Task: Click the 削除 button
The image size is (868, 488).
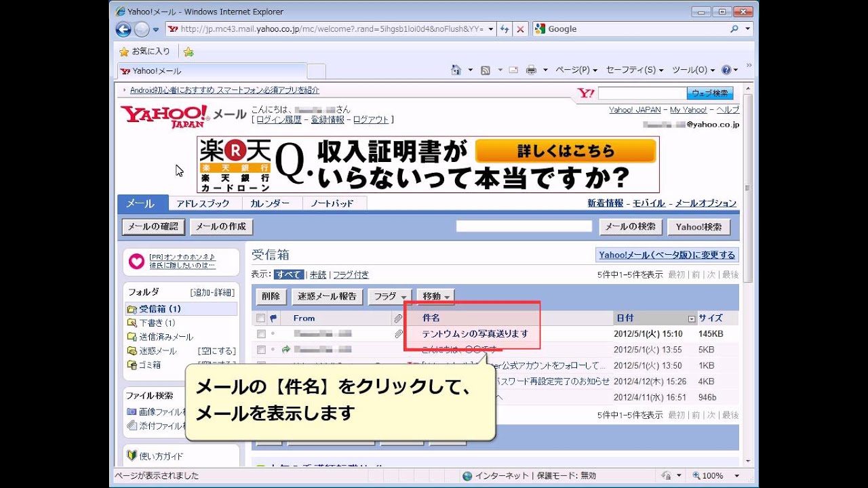Action: click(271, 296)
